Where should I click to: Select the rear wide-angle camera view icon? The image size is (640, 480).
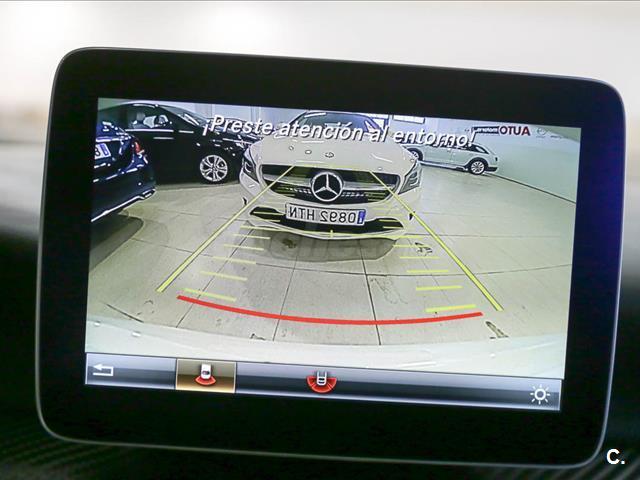click(206, 376)
